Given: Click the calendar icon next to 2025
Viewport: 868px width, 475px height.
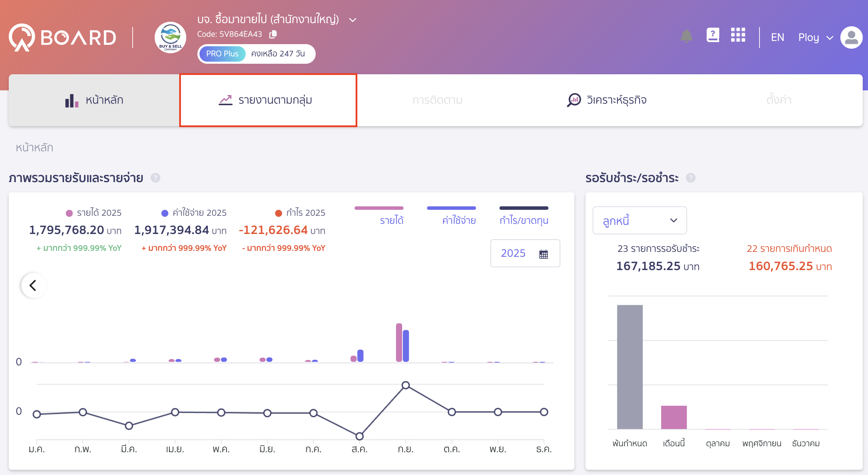Looking at the screenshot, I should coord(543,253).
